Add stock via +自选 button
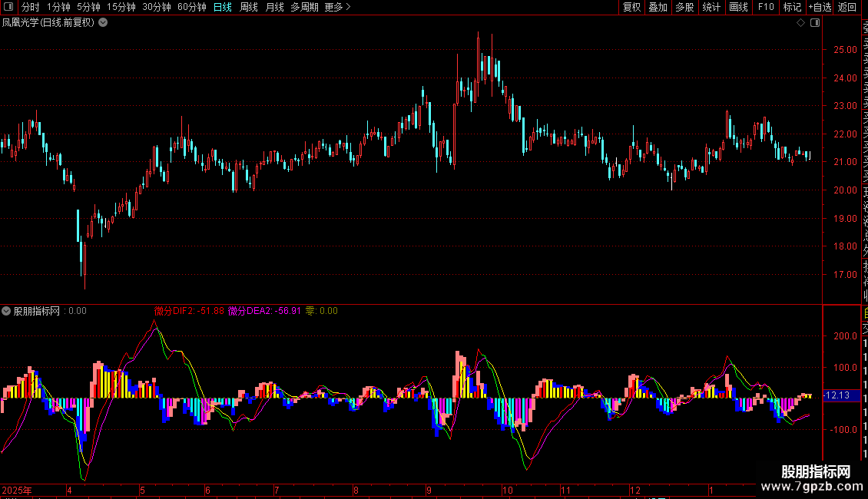This screenshot has width=868, height=499. tap(819, 8)
